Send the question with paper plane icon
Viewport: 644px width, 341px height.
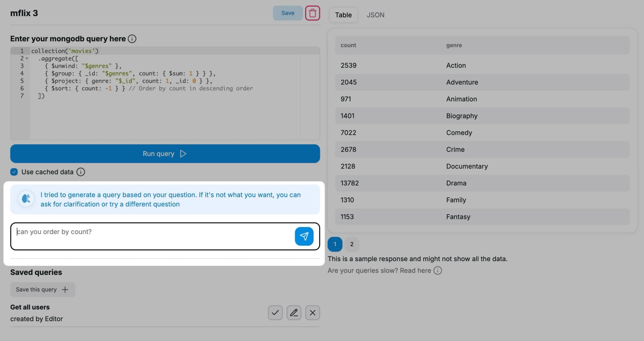(x=304, y=236)
